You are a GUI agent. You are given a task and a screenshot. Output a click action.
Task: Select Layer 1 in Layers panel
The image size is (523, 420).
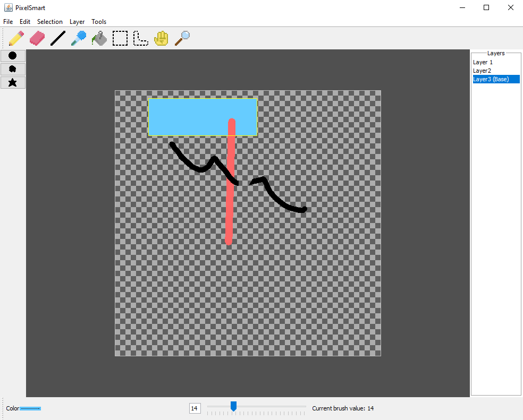pos(483,62)
